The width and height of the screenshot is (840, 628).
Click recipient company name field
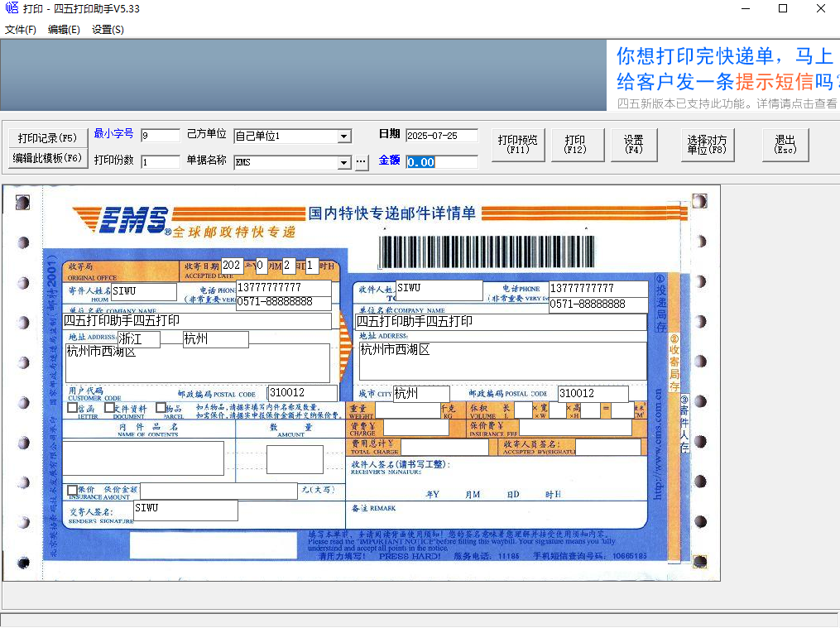click(x=502, y=322)
